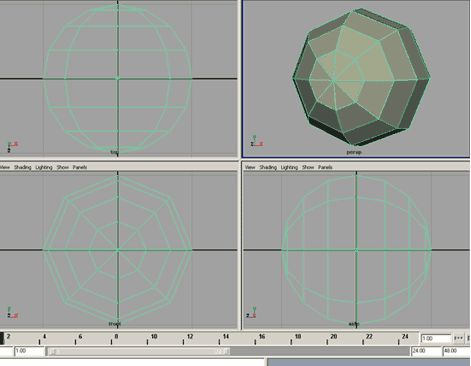Screen dimensions: 471x366
Task: Open Show menu in front viewport
Action: (63, 167)
